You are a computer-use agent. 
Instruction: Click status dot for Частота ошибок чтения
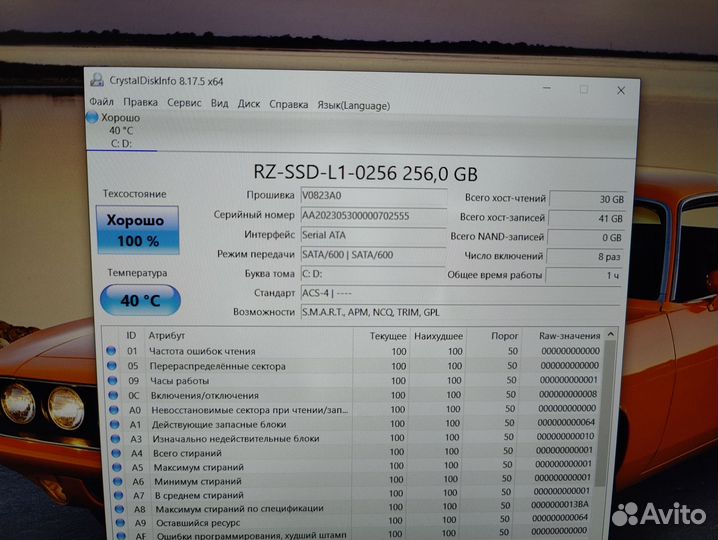[x=111, y=351]
